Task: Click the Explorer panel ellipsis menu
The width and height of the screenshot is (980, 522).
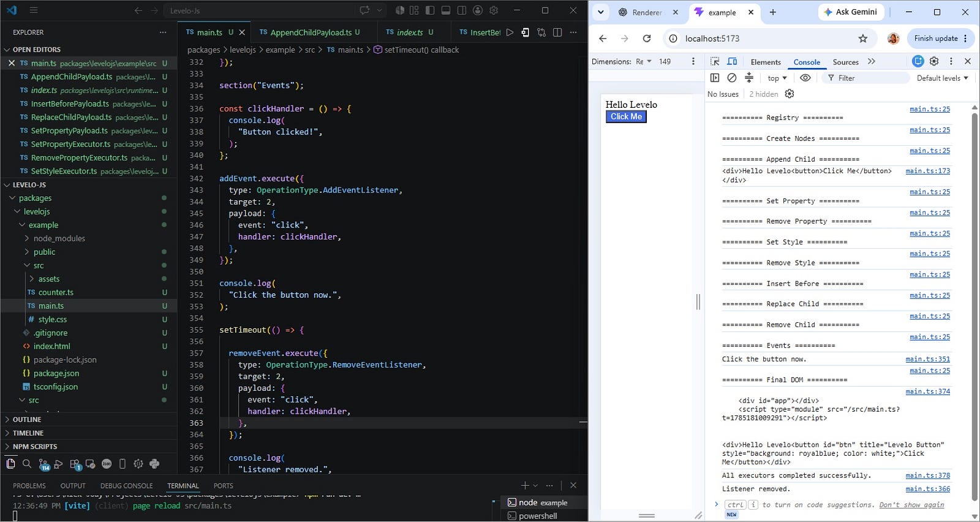Action: point(163,32)
